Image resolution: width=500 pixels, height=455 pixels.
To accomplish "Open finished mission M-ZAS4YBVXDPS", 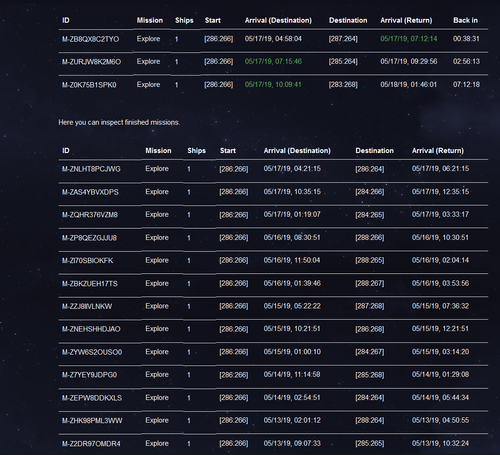I will click(x=90, y=192).
